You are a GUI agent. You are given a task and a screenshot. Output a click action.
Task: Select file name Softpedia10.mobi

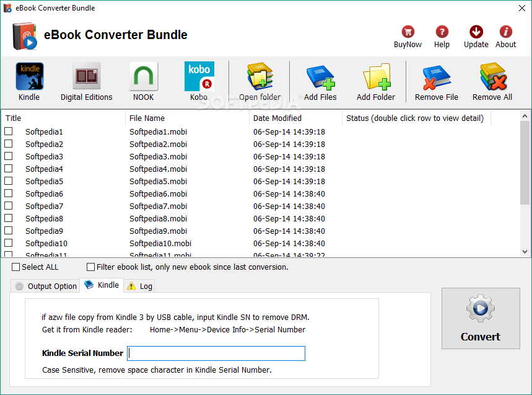tap(160, 243)
